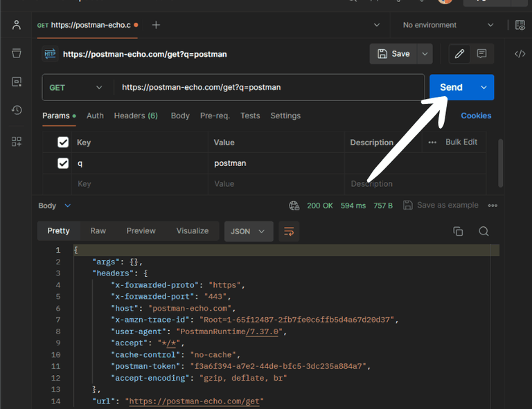Open the postman-echo.com/get URL link in response
Screen dimensions: 532x409
[194, 401]
